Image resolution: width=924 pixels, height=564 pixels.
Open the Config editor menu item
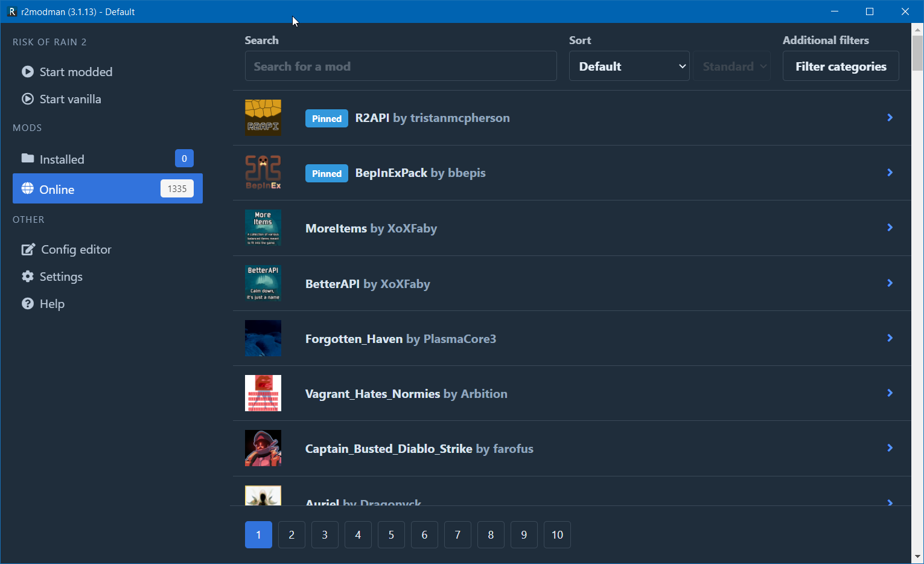tap(107, 249)
